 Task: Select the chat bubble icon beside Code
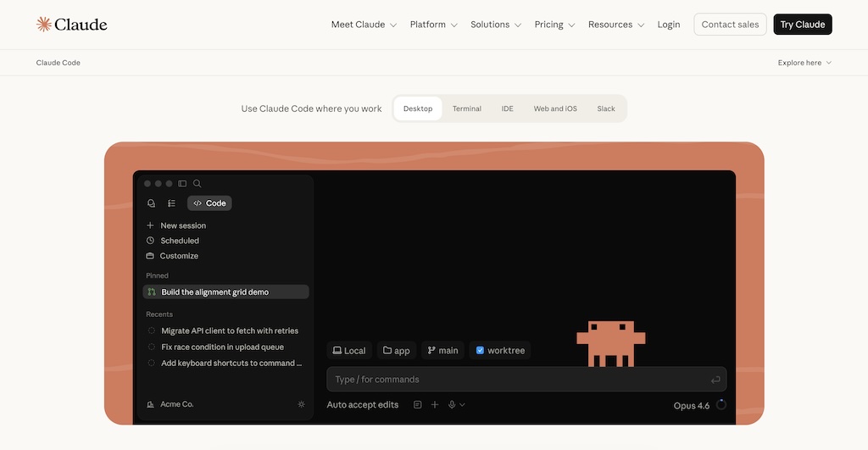tap(151, 203)
